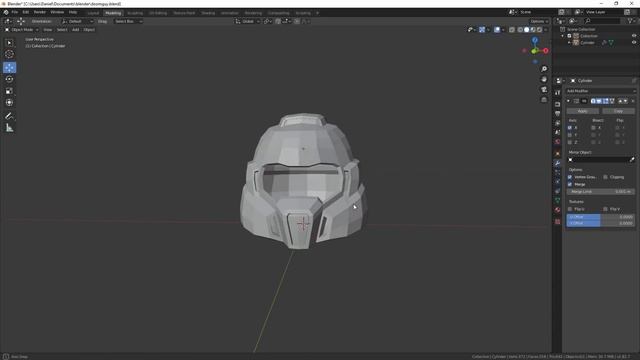Select rendered viewport shading mode

click(x=540, y=30)
